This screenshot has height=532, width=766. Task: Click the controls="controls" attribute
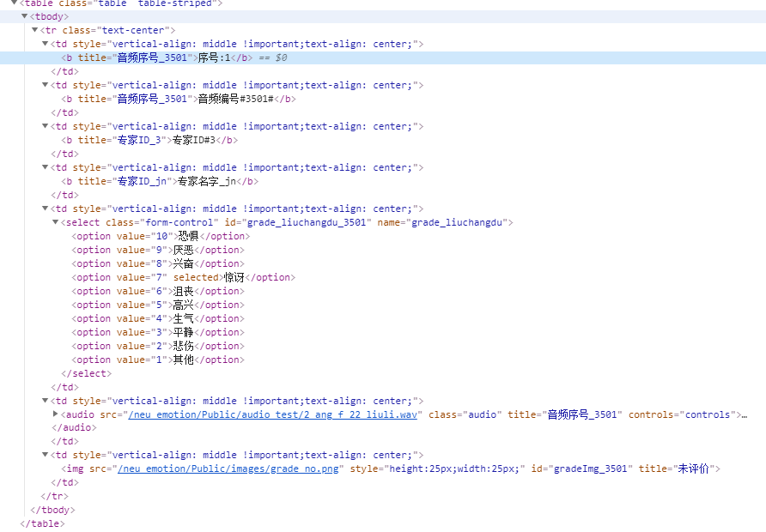pos(682,414)
